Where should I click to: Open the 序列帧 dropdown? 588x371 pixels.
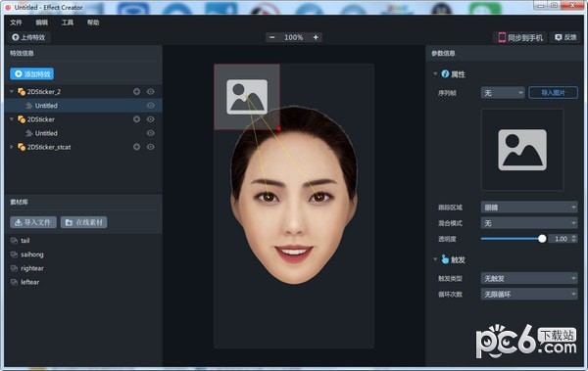(x=503, y=93)
